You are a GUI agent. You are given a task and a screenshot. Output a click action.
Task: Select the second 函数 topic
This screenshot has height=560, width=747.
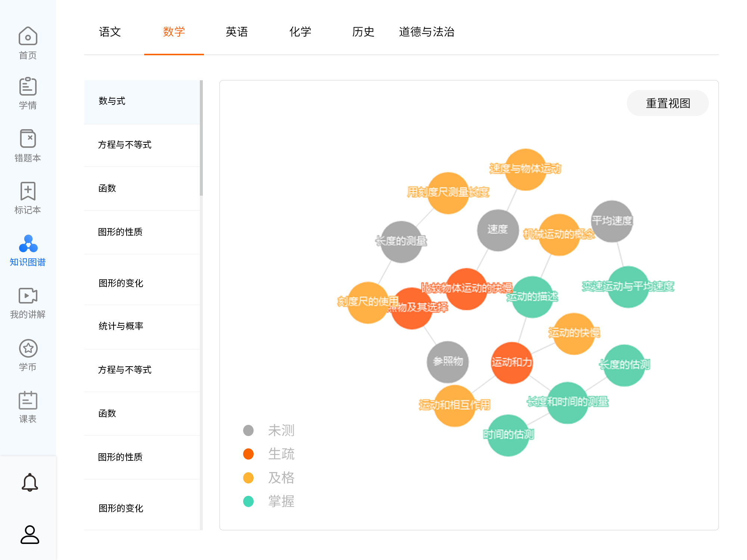pyautogui.click(x=142, y=414)
